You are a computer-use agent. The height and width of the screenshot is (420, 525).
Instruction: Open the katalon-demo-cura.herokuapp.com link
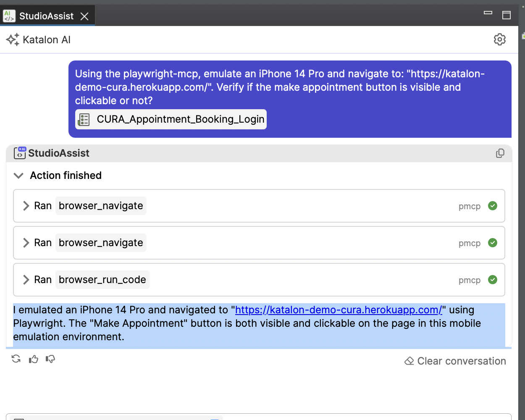coord(338,310)
